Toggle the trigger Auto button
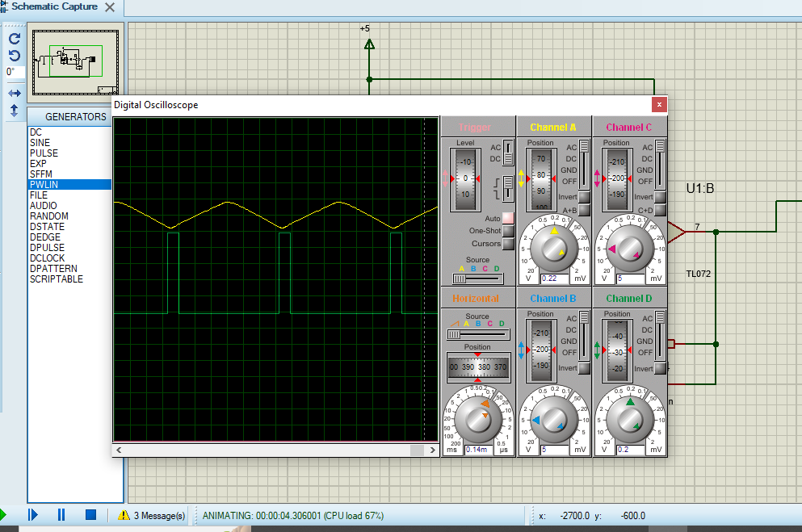The width and height of the screenshot is (802, 532). click(508, 218)
